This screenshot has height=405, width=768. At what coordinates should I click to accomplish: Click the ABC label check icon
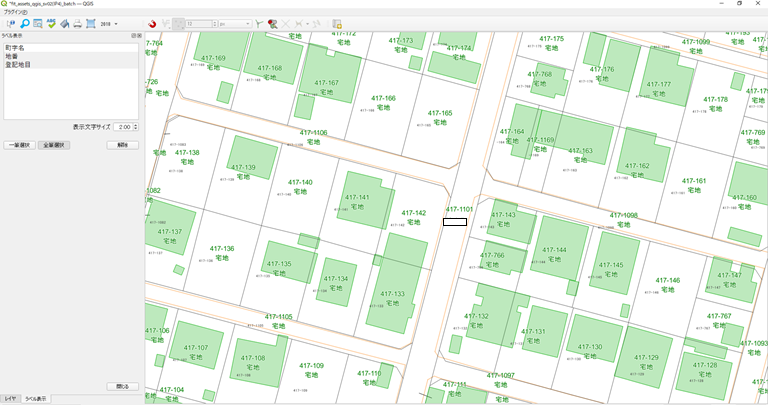point(51,23)
